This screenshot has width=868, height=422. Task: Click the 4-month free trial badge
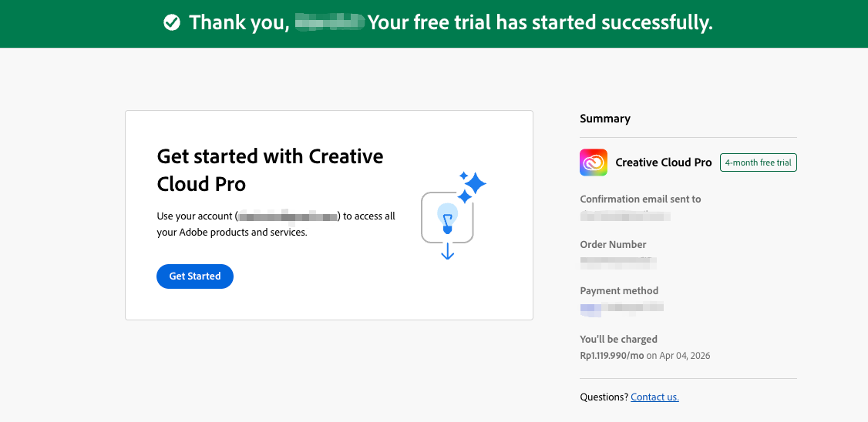coord(758,162)
